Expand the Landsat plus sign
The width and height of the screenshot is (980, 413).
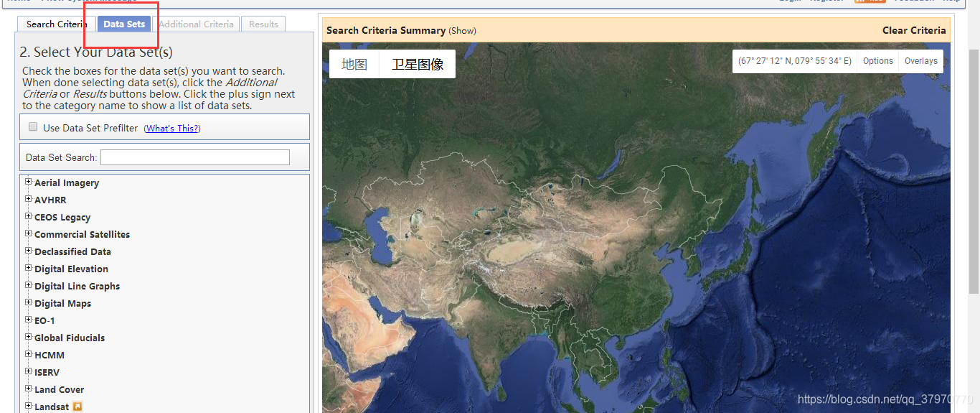29,406
